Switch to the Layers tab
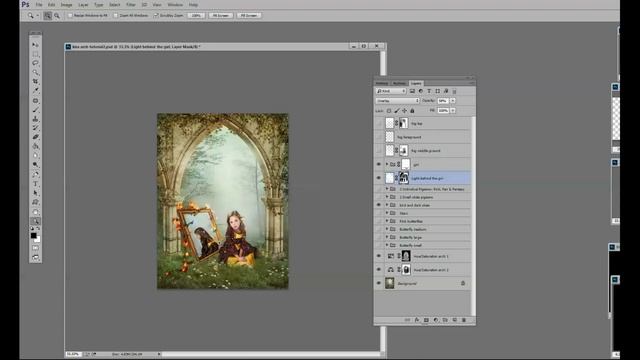The image size is (640, 360). 416,83
